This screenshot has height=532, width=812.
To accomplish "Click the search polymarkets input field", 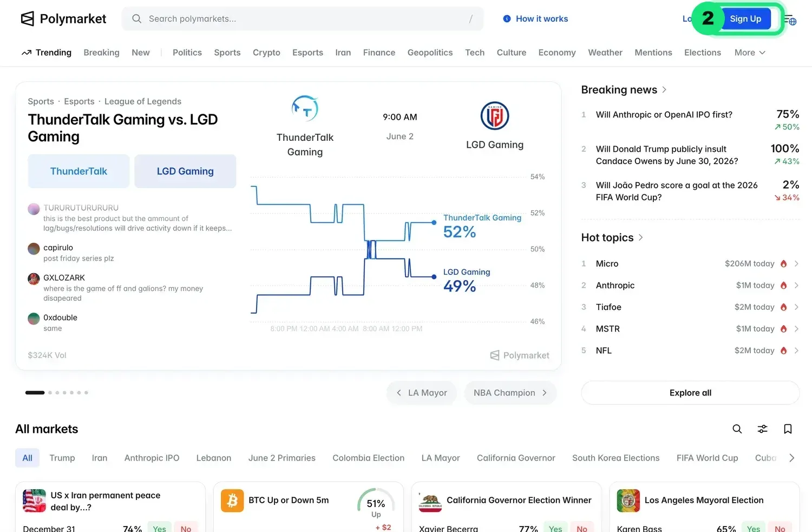I will 303,19.
